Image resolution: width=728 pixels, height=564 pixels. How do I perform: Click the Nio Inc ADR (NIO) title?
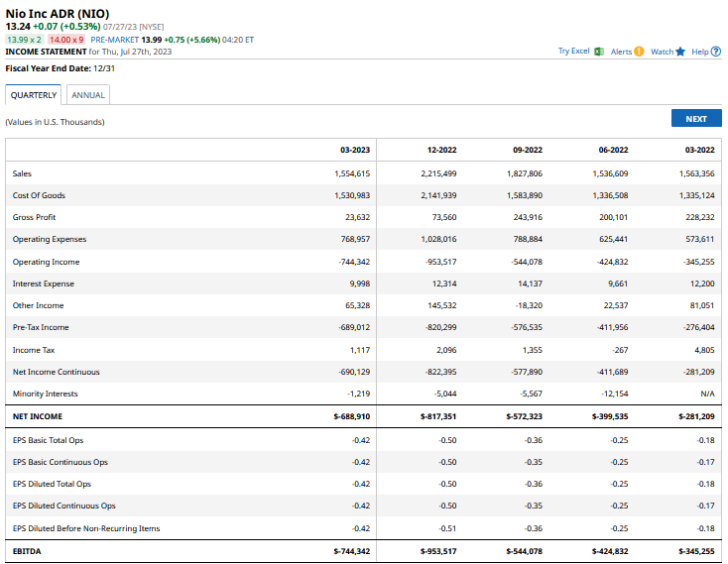point(58,12)
